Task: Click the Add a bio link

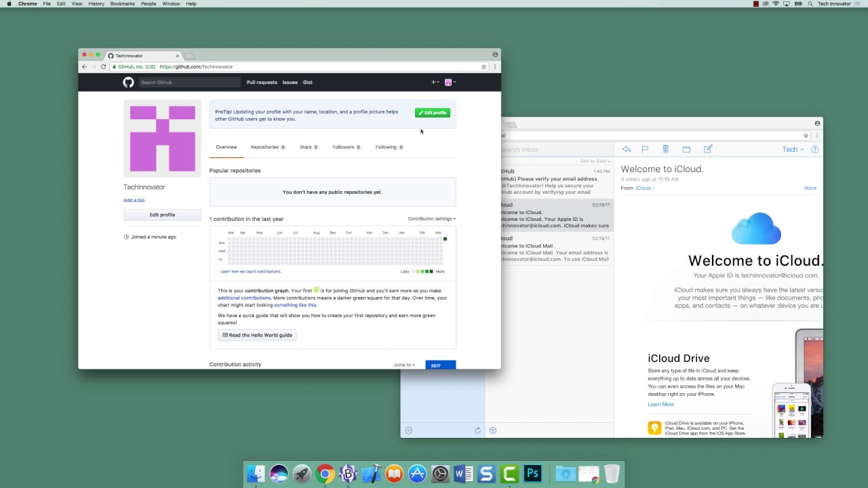Action: click(x=134, y=201)
